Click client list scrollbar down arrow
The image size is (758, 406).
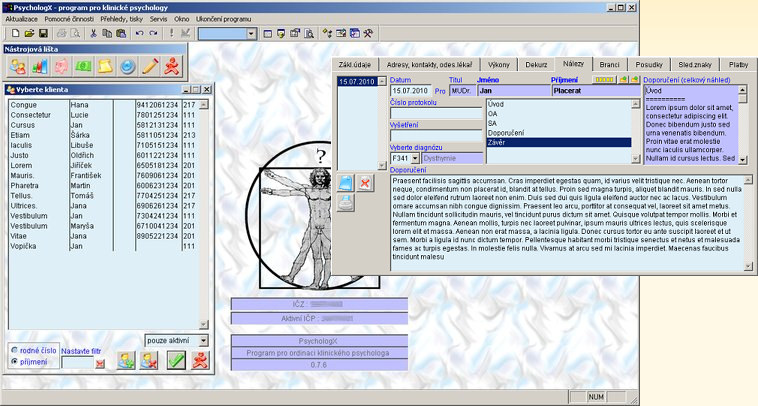pyautogui.click(x=204, y=325)
